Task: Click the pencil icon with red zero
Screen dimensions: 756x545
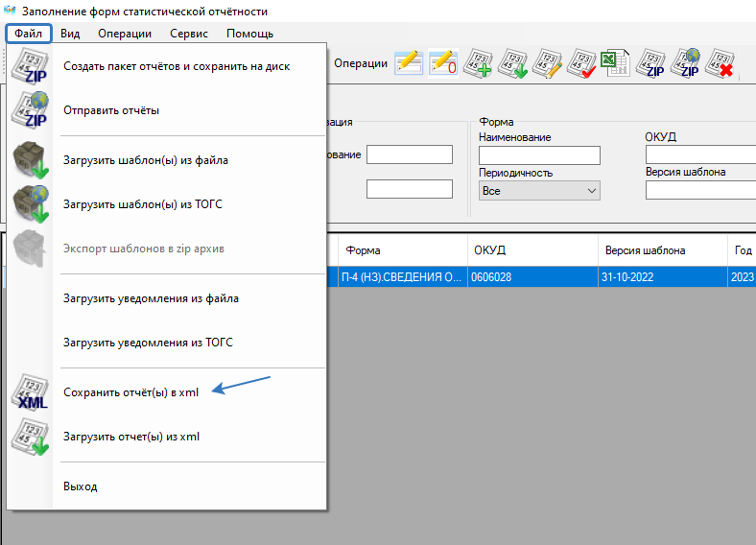Action: click(x=443, y=62)
